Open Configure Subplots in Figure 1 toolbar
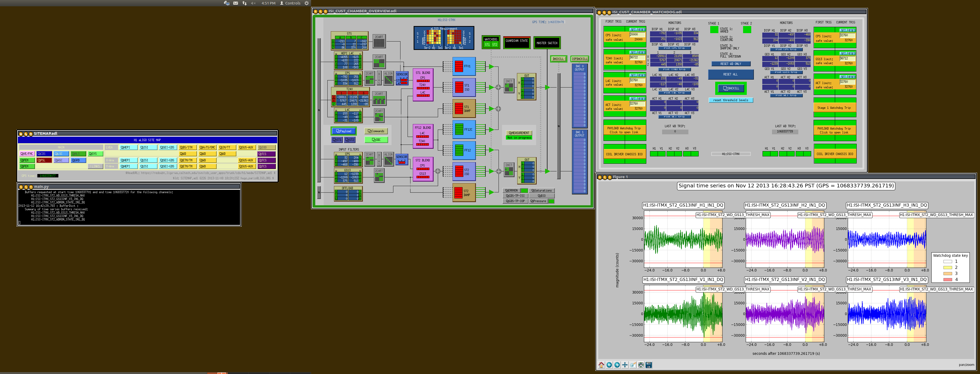This screenshot has height=374, width=980. (641, 365)
